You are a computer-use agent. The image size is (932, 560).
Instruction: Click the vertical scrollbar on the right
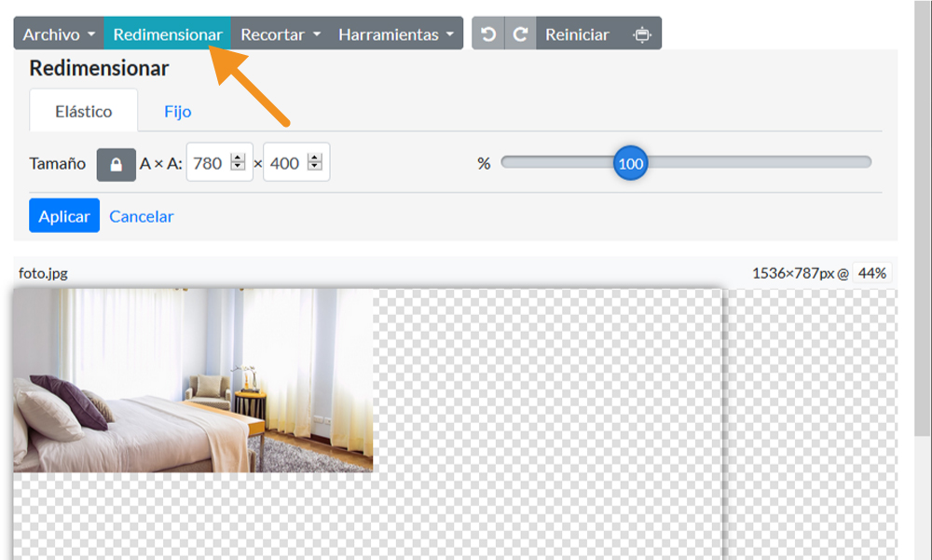(x=923, y=219)
